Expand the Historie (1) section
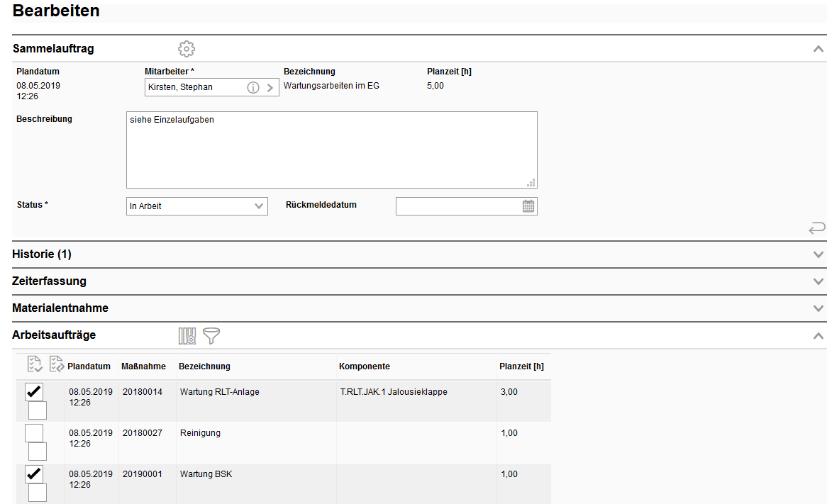The width and height of the screenshot is (827, 504). (818, 254)
